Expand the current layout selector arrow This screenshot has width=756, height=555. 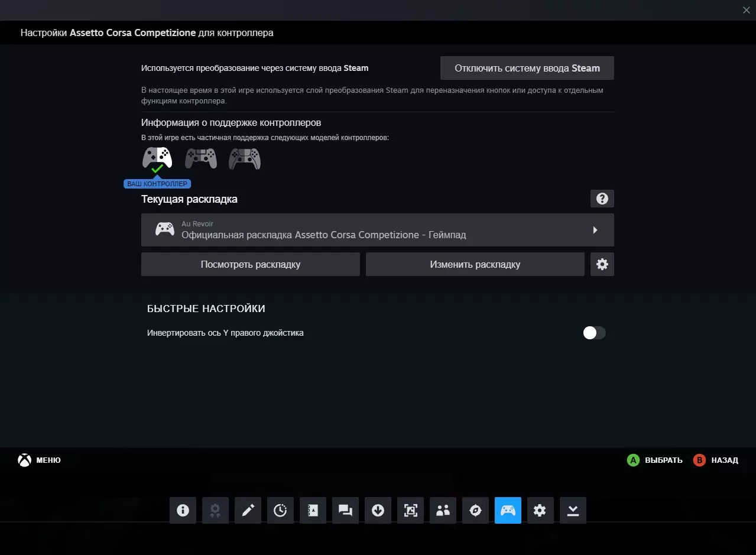pos(595,230)
